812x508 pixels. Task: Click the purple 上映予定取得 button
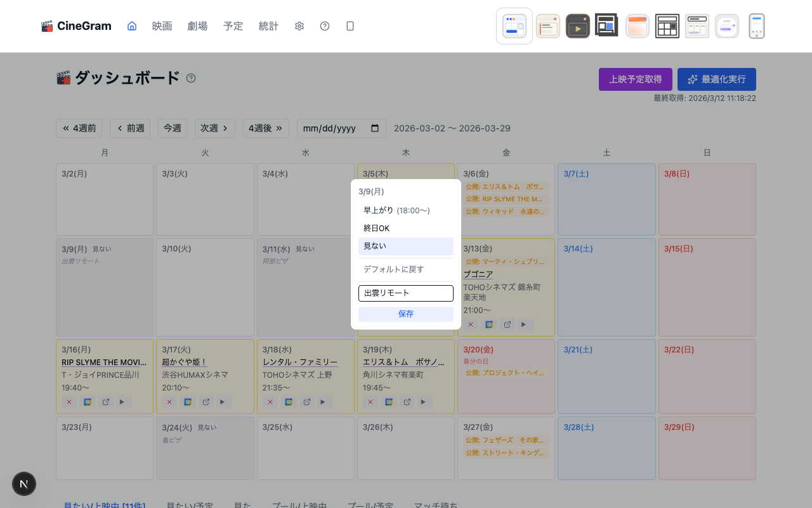(x=635, y=79)
